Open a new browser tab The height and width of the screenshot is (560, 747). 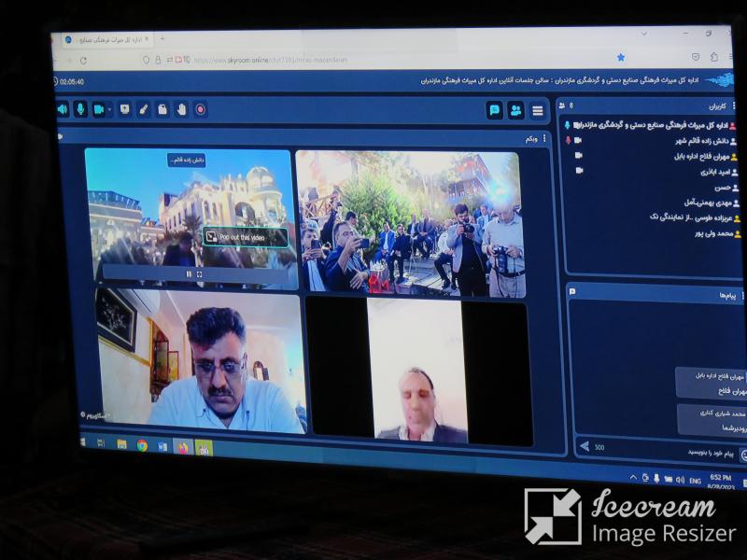[162, 38]
